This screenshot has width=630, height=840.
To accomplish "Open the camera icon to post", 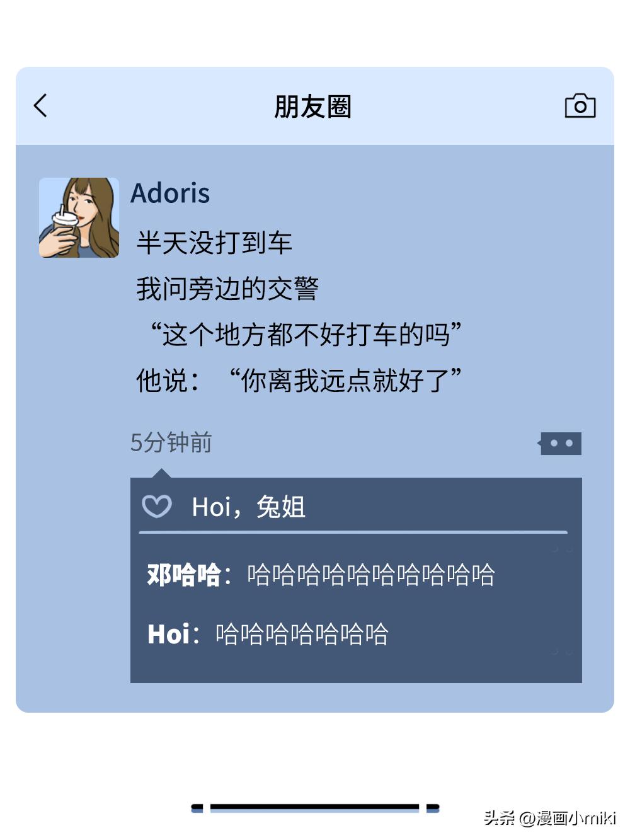I will [580, 106].
